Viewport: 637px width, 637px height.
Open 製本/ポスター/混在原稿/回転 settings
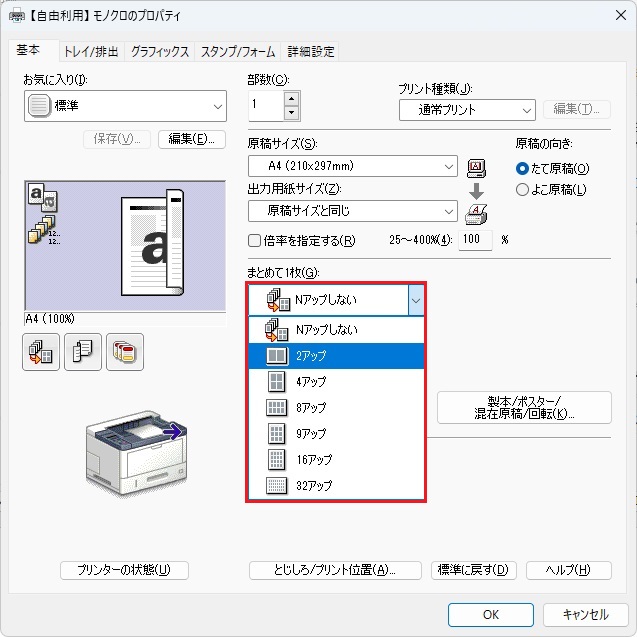(x=524, y=407)
